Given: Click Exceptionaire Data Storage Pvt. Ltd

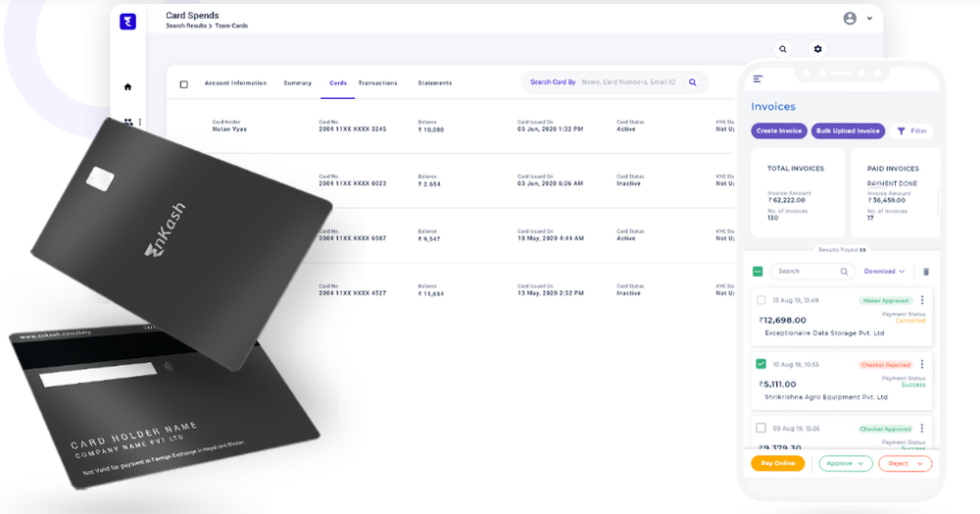Looking at the screenshot, I should click(x=824, y=334).
